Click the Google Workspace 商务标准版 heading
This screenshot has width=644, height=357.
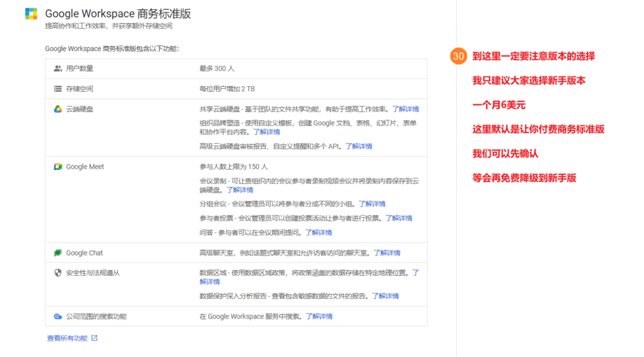(x=118, y=14)
